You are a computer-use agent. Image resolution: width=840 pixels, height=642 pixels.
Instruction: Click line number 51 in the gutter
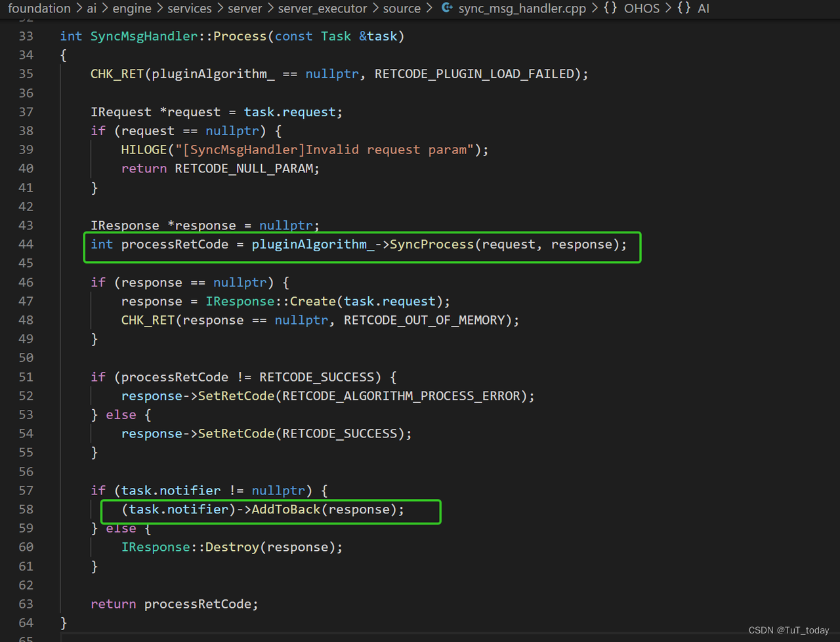tap(26, 376)
